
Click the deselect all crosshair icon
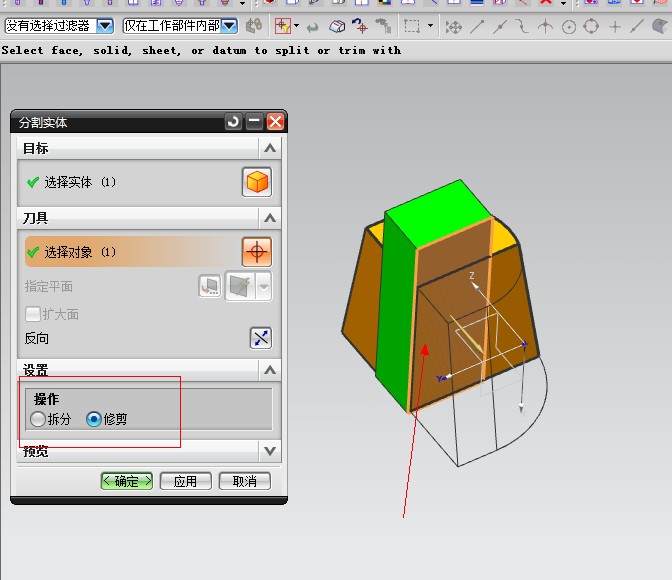(x=360, y=26)
